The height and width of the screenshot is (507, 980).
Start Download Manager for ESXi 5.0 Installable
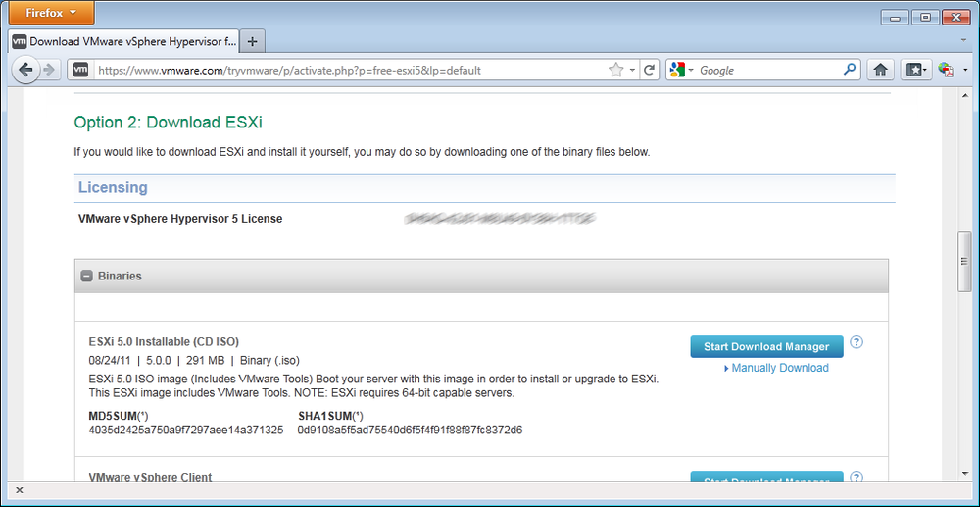[766, 346]
